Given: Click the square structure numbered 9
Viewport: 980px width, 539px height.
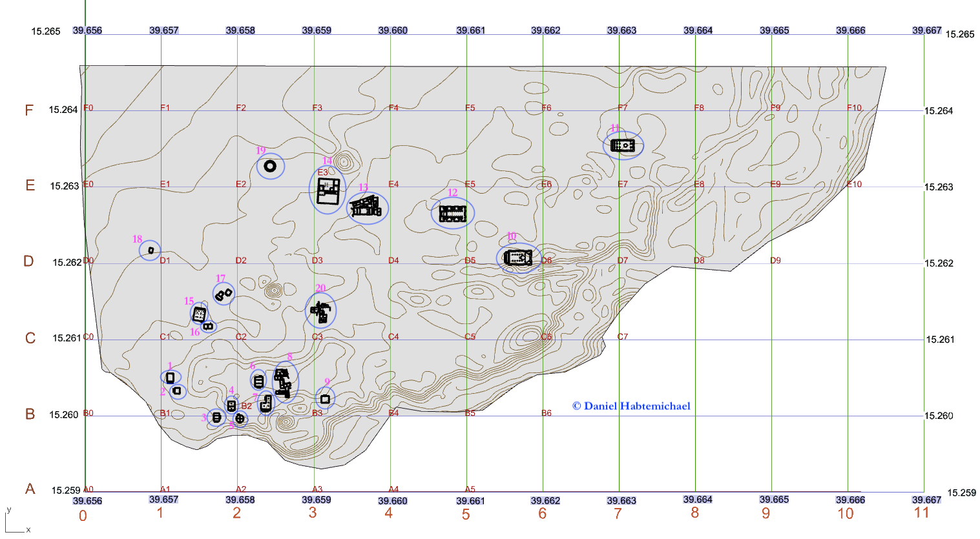Looking at the screenshot, I should tap(325, 399).
